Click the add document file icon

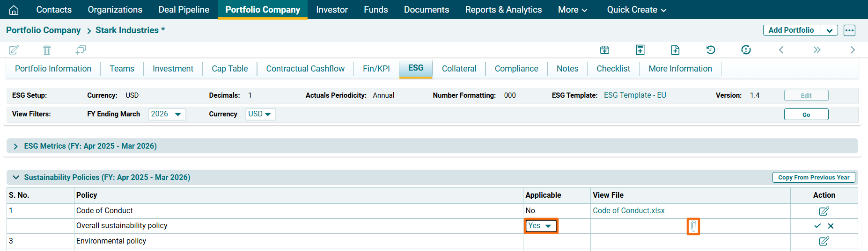coord(675,50)
